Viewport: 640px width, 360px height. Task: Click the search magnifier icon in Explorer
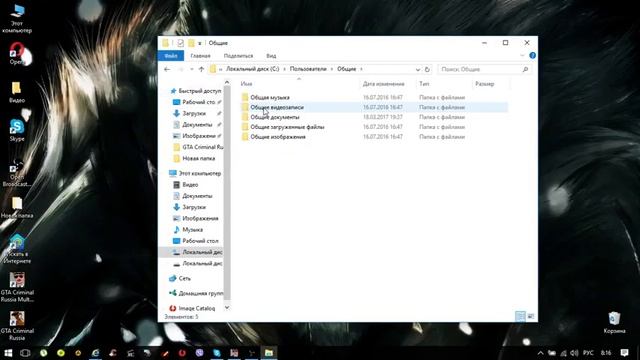coord(525,69)
